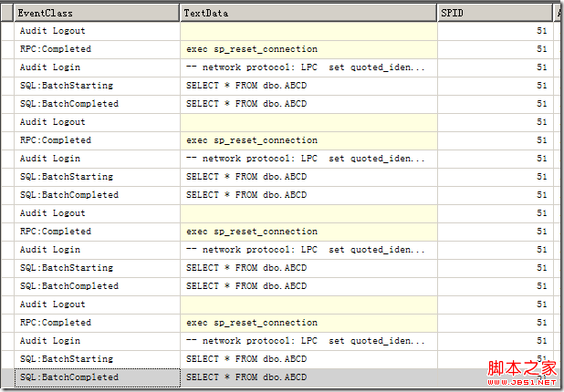The height and width of the screenshot is (392, 564).
Task: Click the topmost SELECT * FROM dbo.ABCD cell
Action: [x=246, y=86]
